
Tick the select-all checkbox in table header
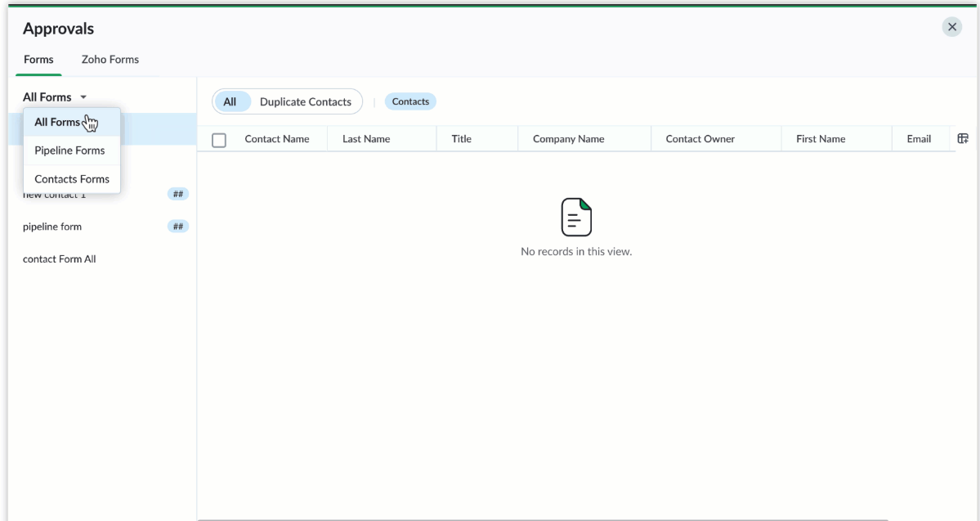pos(219,140)
